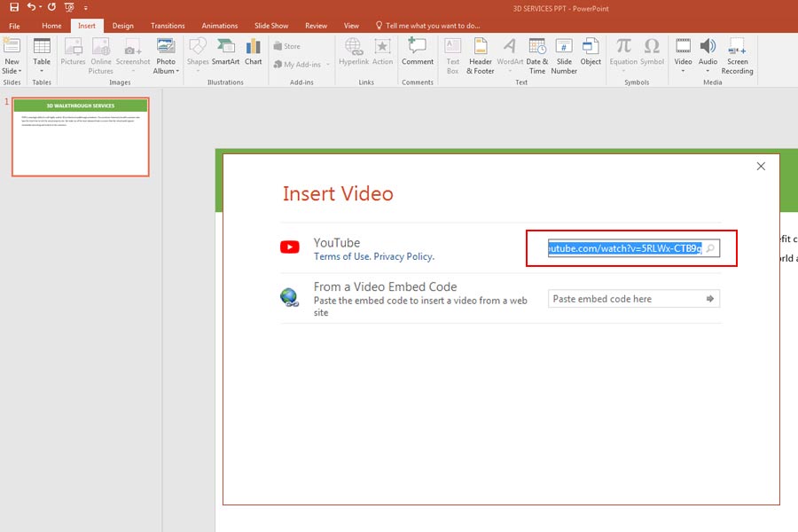Insert a Hyperlink
Screen dimensions: 798x532
(x=354, y=52)
